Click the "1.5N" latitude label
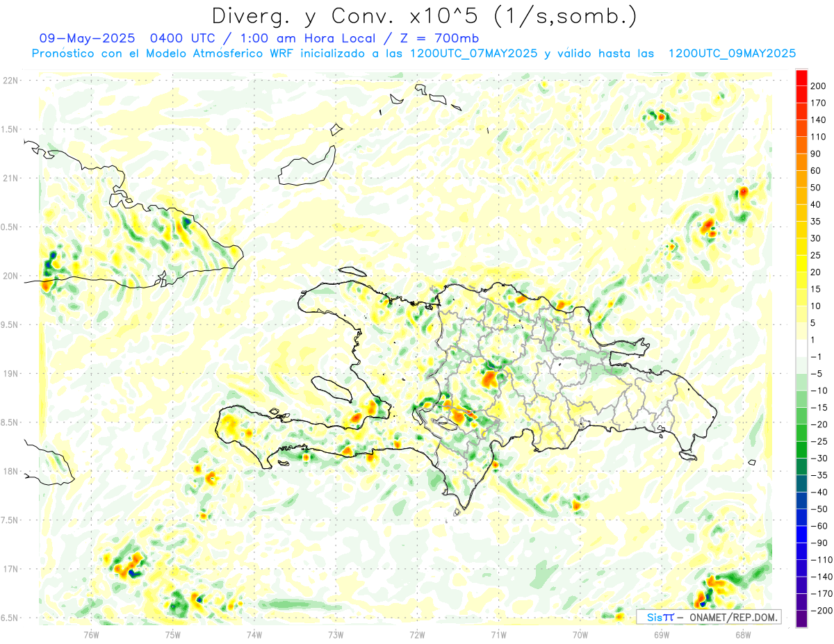The image size is (834, 644). [10, 129]
